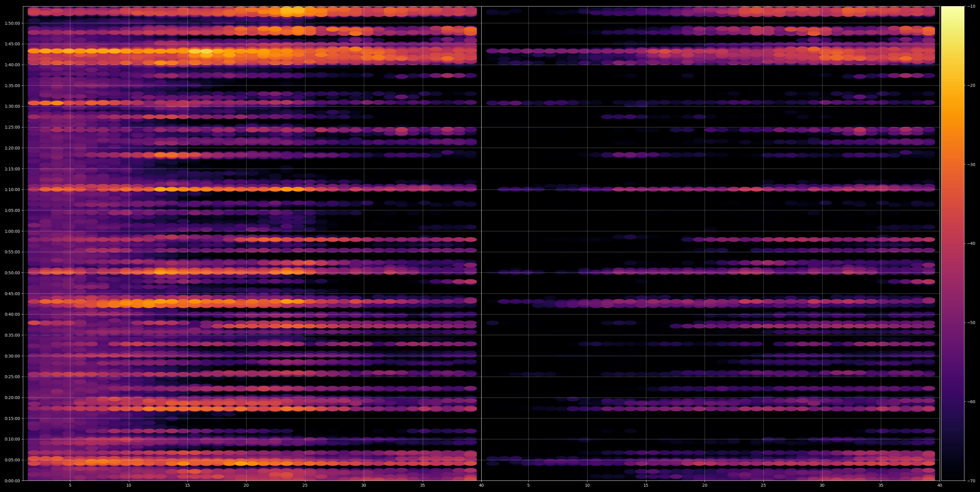
Task: Select the 1:25:00 time axis label
Action: [12, 127]
